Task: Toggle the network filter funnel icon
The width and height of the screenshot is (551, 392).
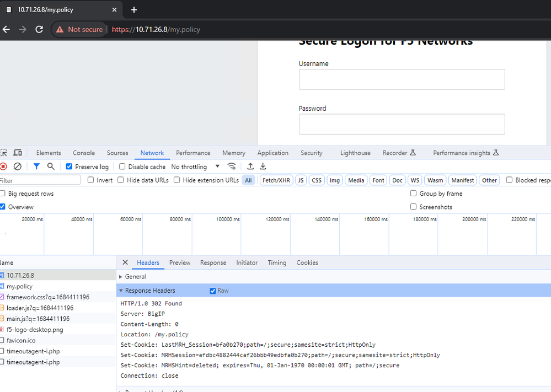Action: point(36,167)
